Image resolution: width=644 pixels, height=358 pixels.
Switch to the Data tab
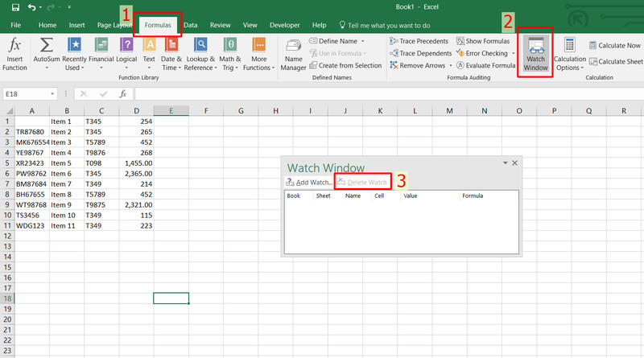coord(191,25)
